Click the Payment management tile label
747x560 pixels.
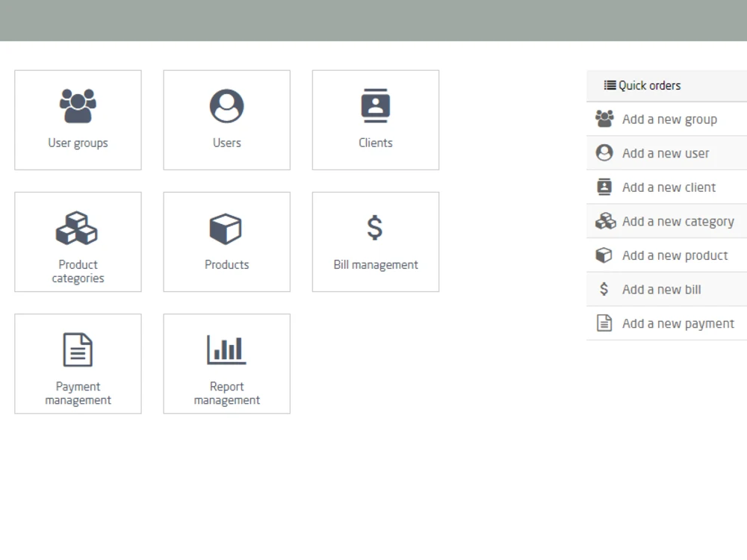[x=78, y=393]
